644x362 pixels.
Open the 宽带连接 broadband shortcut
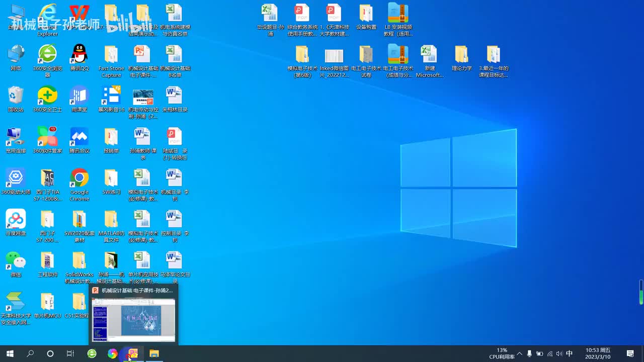16,140
